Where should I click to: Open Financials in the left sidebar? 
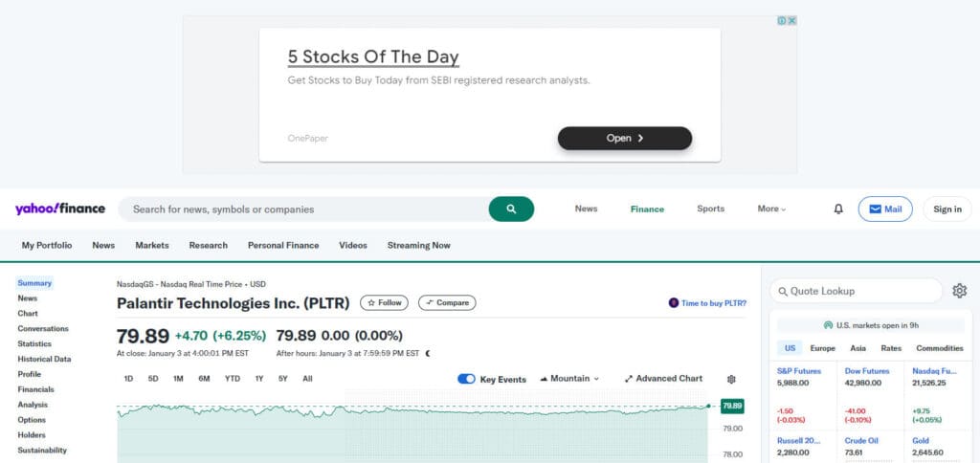pyautogui.click(x=35, y=389)
